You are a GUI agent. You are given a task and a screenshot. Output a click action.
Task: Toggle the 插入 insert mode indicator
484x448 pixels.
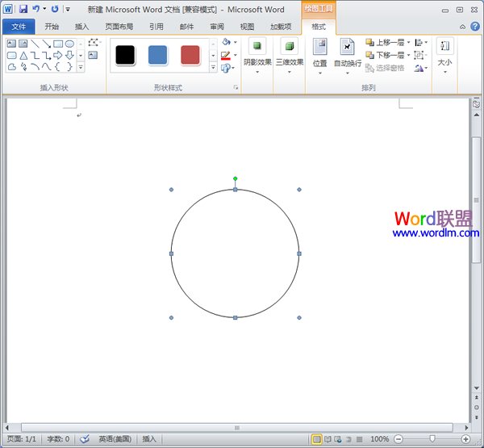tap(149, 439)
